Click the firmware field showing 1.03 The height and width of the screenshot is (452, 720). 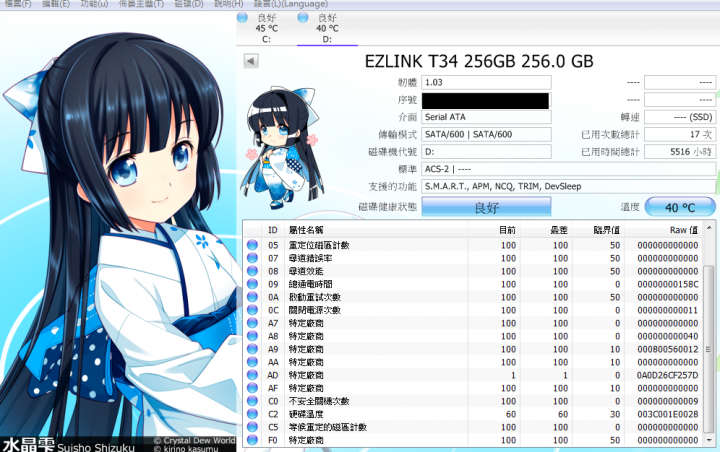point(486,82)
